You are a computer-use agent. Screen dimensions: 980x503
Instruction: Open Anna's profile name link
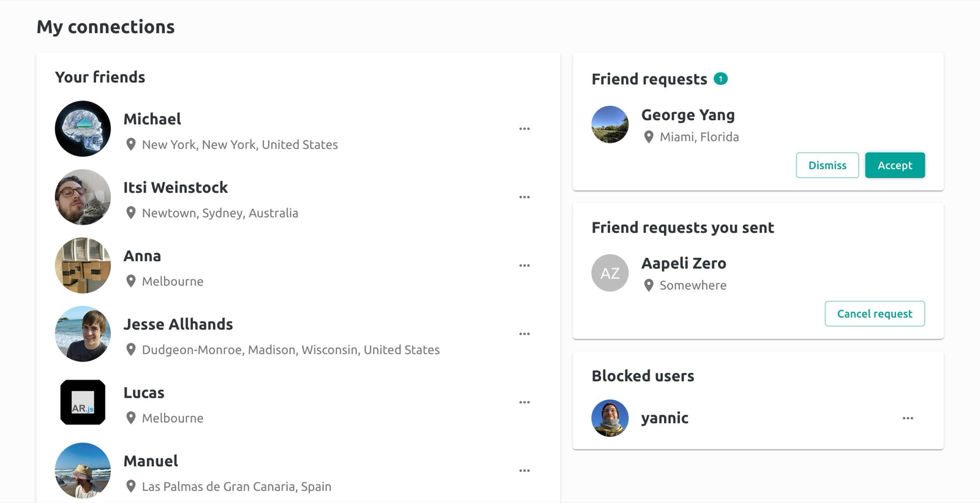(142, 255)
